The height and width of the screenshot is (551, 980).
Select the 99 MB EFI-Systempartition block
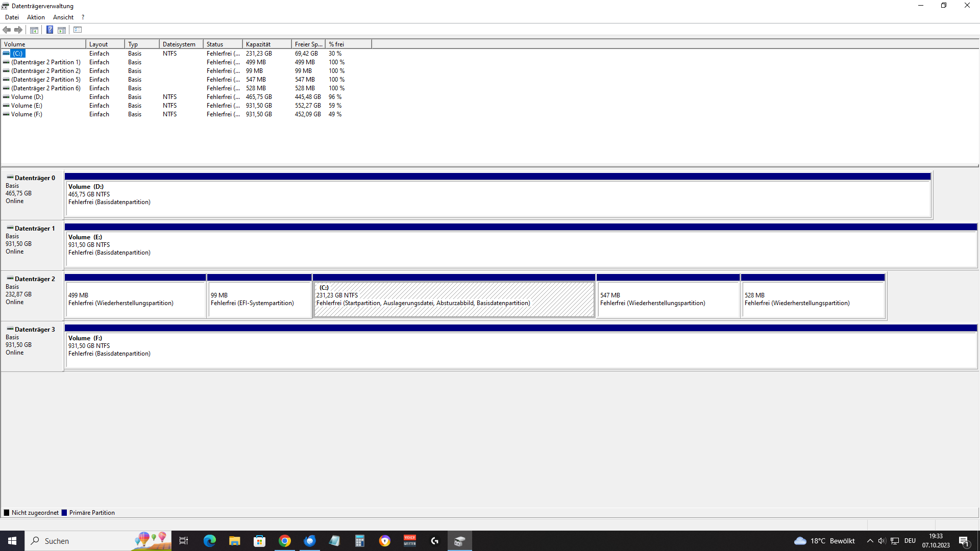[x=259, y=300]
